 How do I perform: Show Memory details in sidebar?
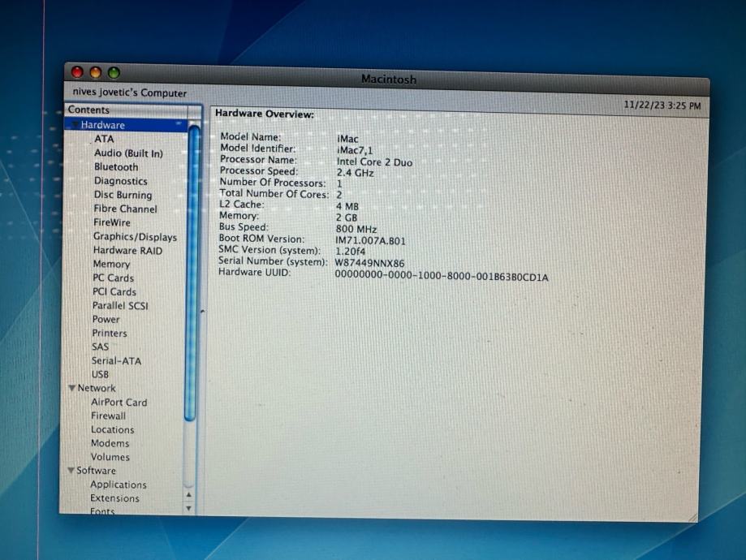point(111,264)
